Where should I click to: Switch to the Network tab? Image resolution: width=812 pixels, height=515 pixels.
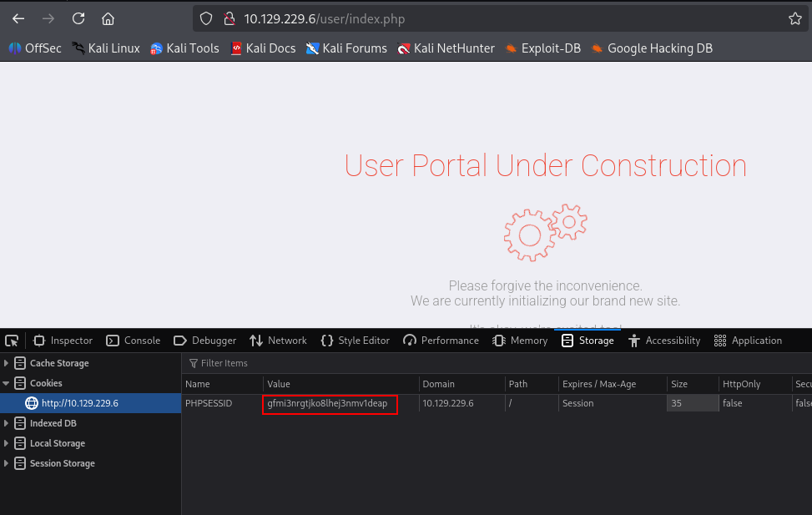(278, 341)
